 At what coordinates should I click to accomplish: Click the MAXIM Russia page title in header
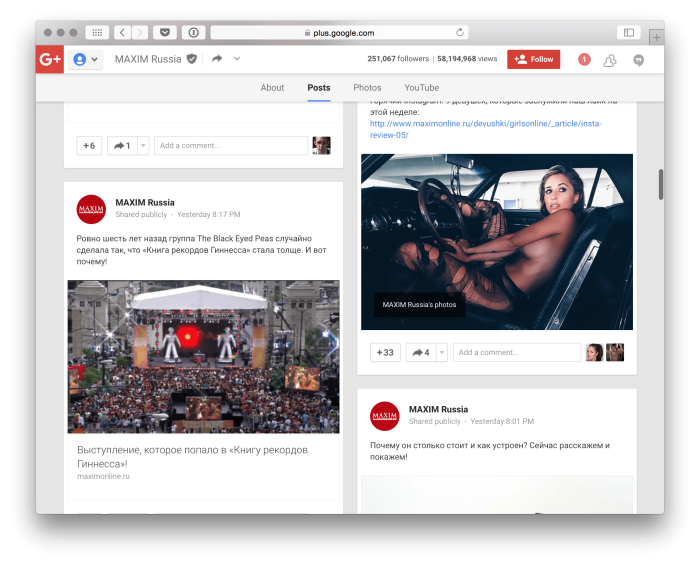coord(148,59)
